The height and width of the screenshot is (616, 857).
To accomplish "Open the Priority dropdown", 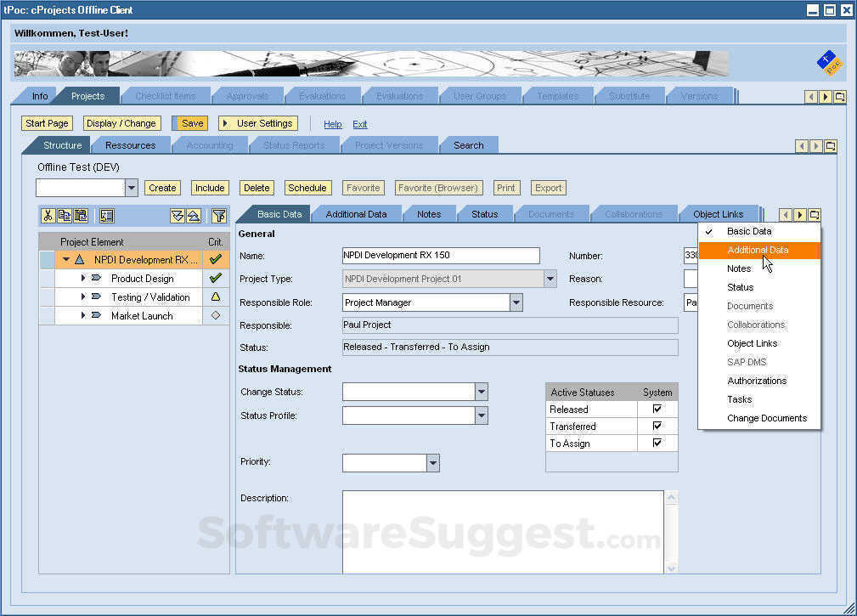I will click(433, 461).
